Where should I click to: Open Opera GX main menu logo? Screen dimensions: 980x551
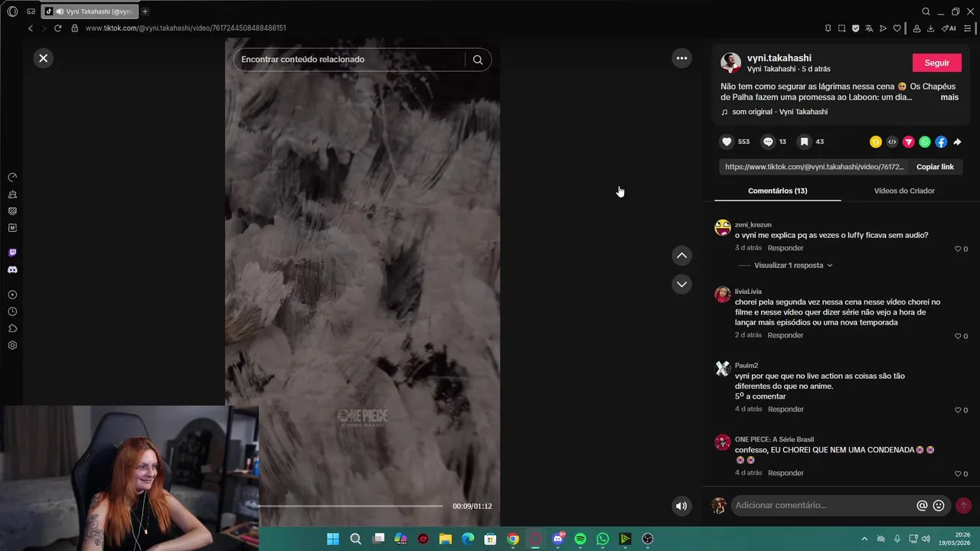pos(12,11)
